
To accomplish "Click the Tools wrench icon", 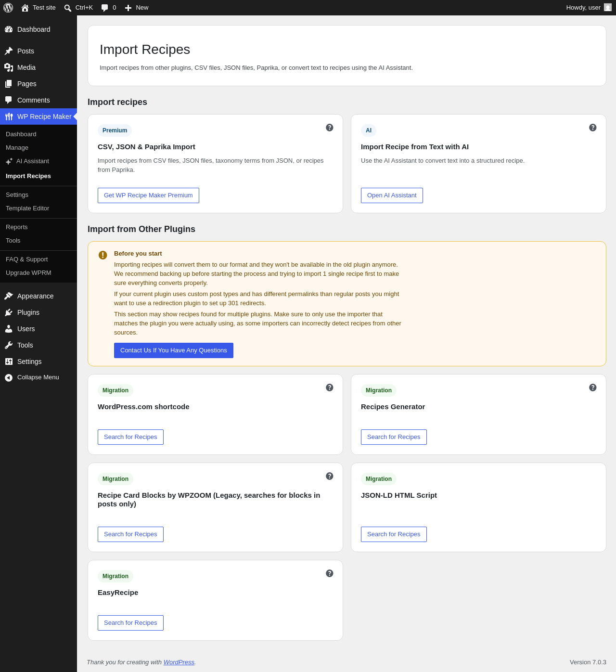I will coord(9,345).
